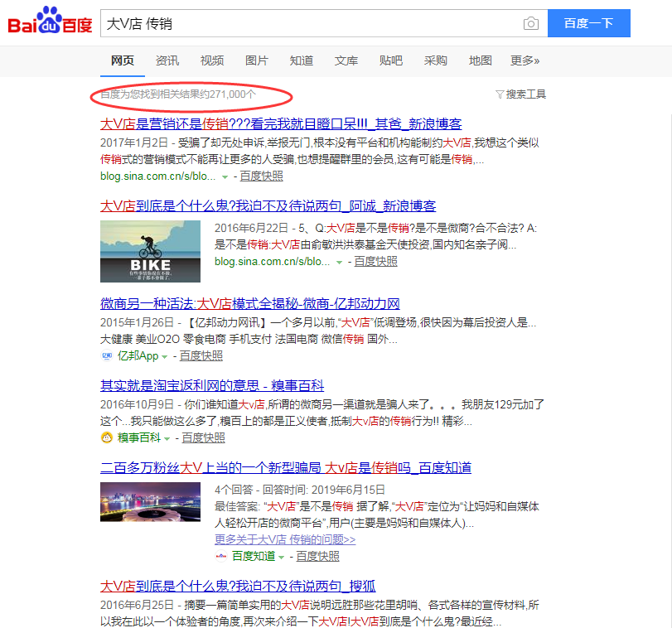Open 大V店到底是个什么鬼 搜狐 result
The width and height of the screenshot is (672, 628).
pyautogui.click(x=238, y=586)
